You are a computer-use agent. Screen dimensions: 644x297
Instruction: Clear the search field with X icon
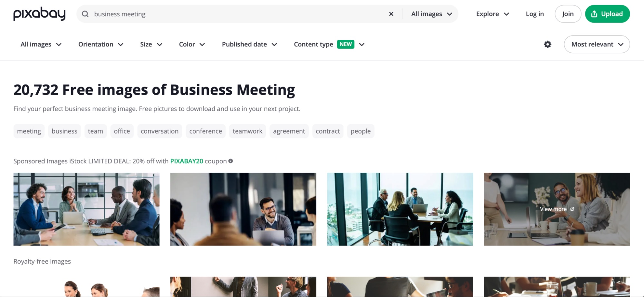pyautogui.click(x=391, y=14)
